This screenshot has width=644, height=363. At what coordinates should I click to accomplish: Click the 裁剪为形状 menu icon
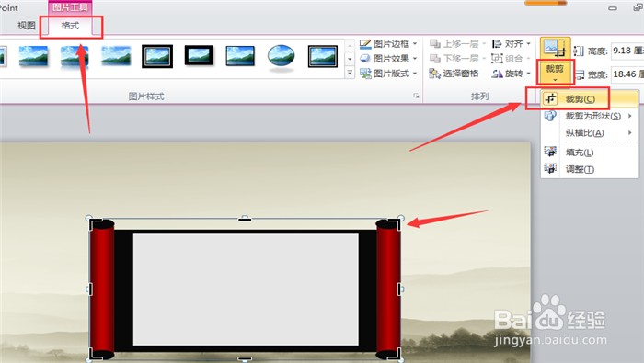pos(550,116)
